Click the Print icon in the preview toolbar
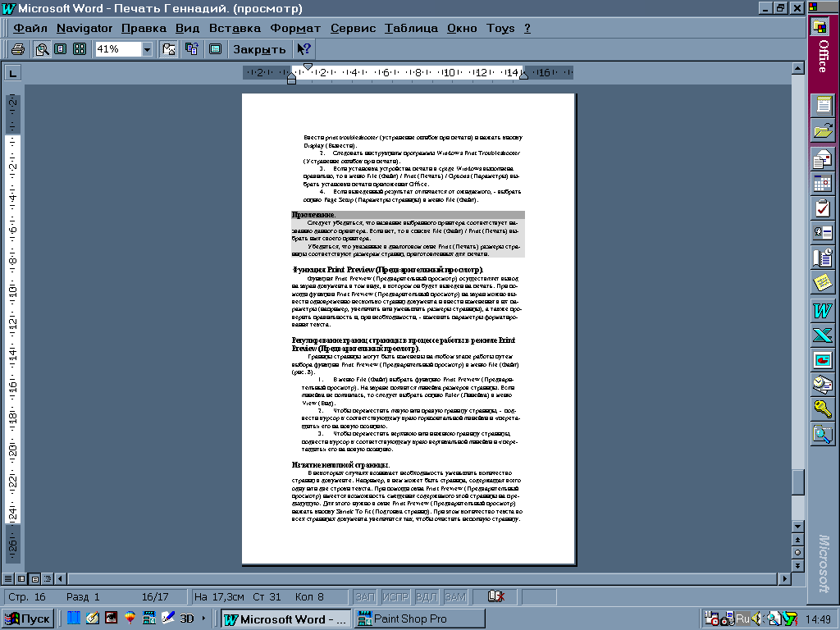 (x=17, y=49)
